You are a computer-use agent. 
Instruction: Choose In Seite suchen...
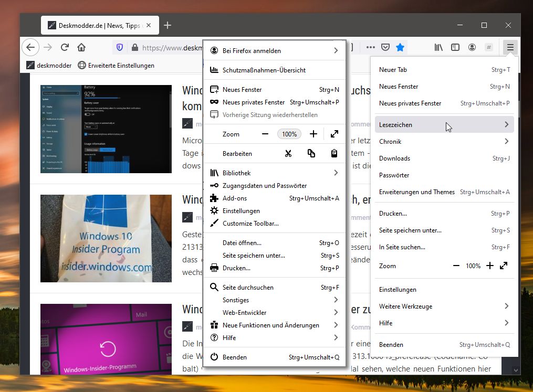click(x=444, y=247)
